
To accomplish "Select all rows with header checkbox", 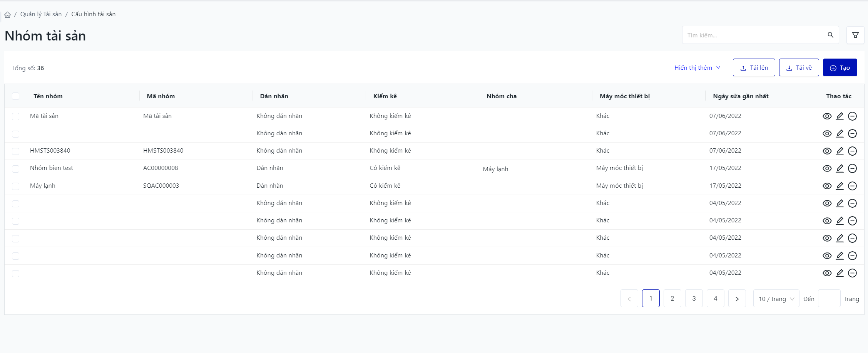I will pyautogui.click(x=16, y=96).
